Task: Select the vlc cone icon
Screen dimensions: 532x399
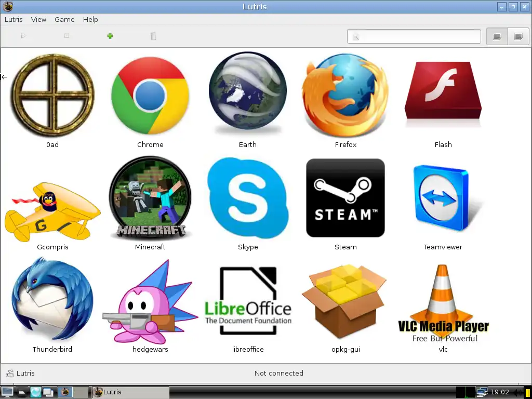Action: (443, 303)
